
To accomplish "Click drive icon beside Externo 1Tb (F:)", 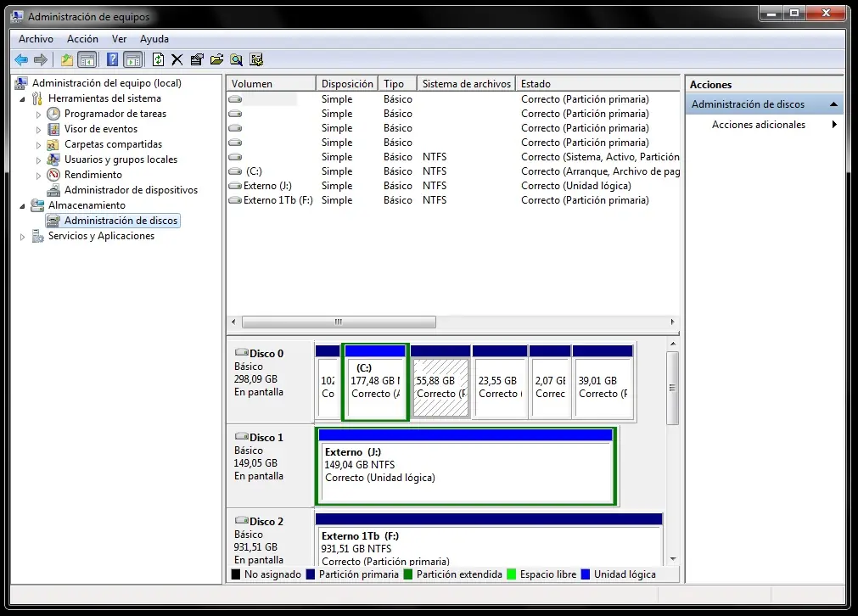I will point(235,200).
